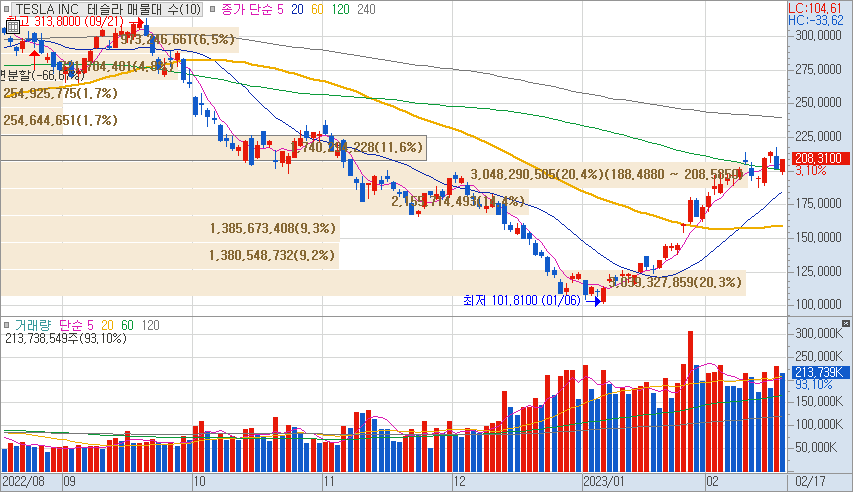Click the 12 month marker on date axis

coord(459,482)
